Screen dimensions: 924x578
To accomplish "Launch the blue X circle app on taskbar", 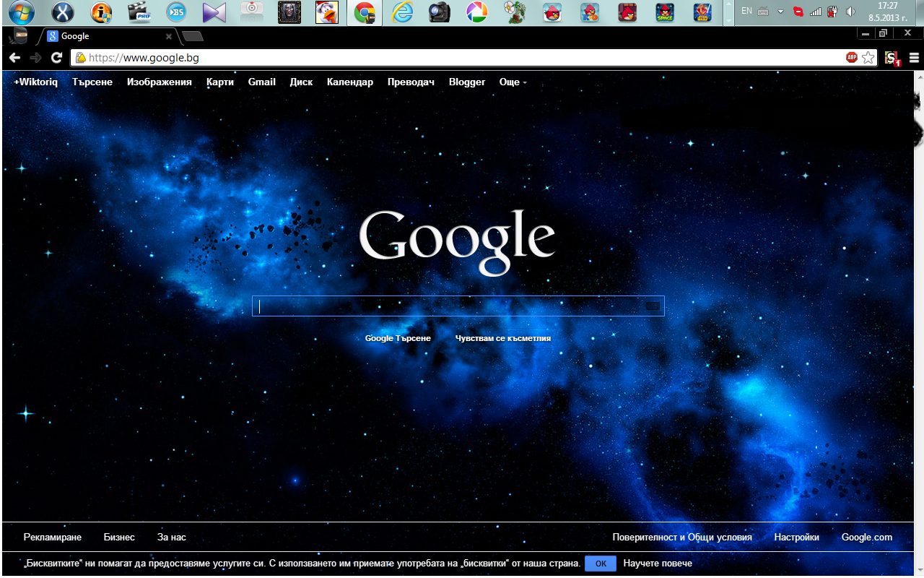I will [x=63, y=12].
